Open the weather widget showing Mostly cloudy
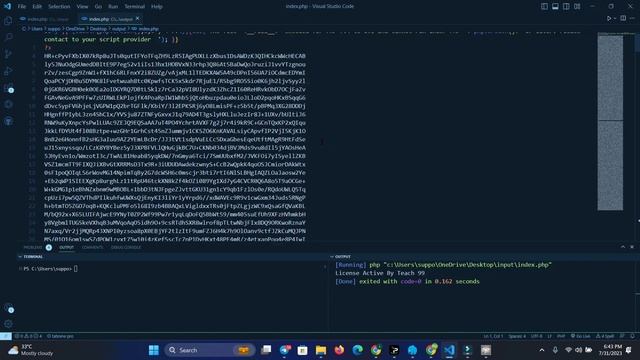 click(31, 350)
